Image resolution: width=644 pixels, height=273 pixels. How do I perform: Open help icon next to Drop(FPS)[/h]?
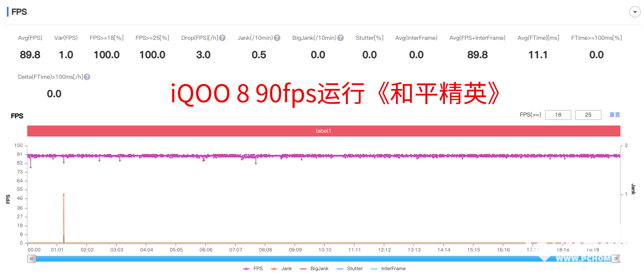222,38
